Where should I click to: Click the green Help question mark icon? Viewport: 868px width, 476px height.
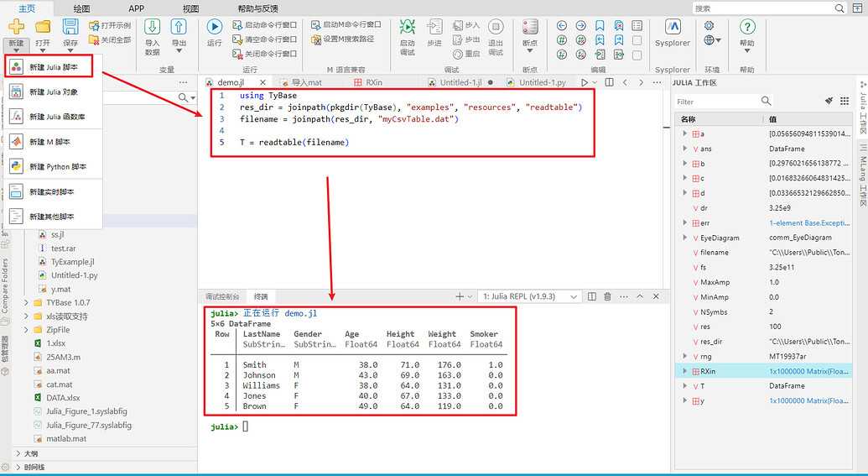(746, 27)
